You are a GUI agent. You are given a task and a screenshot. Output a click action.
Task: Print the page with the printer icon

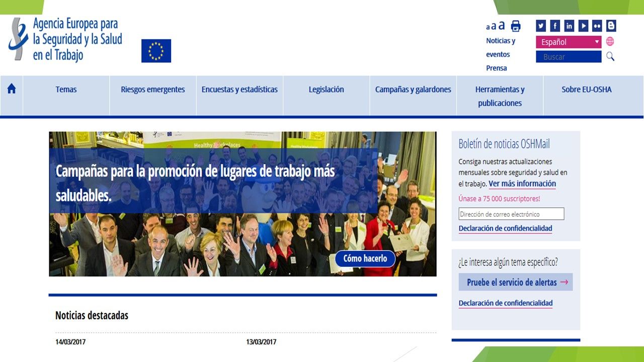coord(516,26)
